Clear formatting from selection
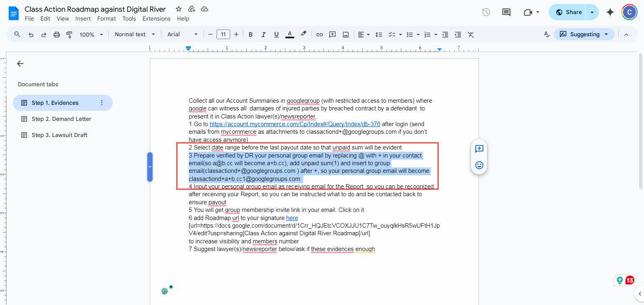This screenshot has width=644, height=305. pos(471,35)
